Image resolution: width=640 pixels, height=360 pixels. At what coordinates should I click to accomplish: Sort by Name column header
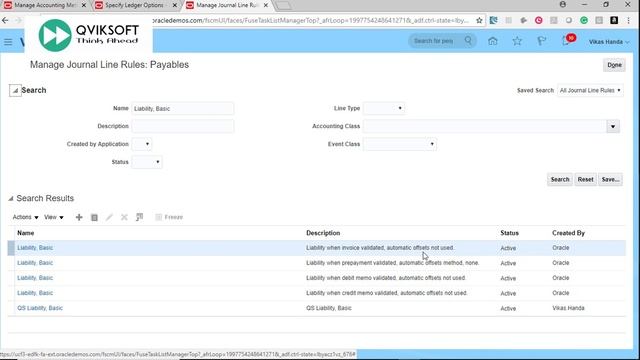tap(25, 233)
